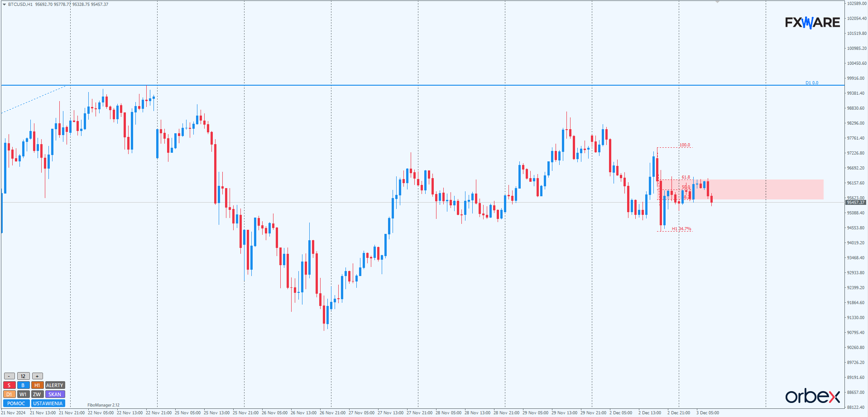This screenshot has height=417, width=868.
Task: Click the plus button to increase the value
Action: [38, 376]
